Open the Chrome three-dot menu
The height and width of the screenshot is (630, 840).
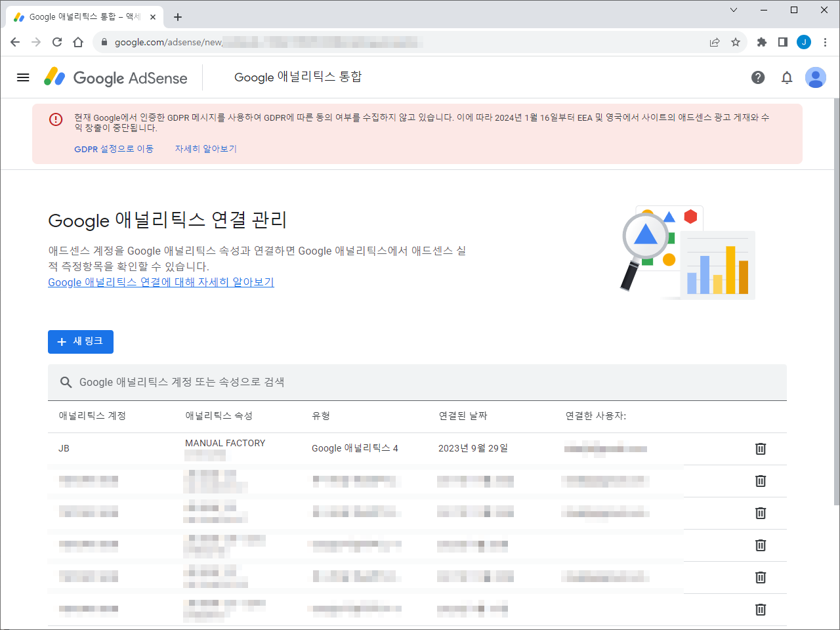[825, 42]
